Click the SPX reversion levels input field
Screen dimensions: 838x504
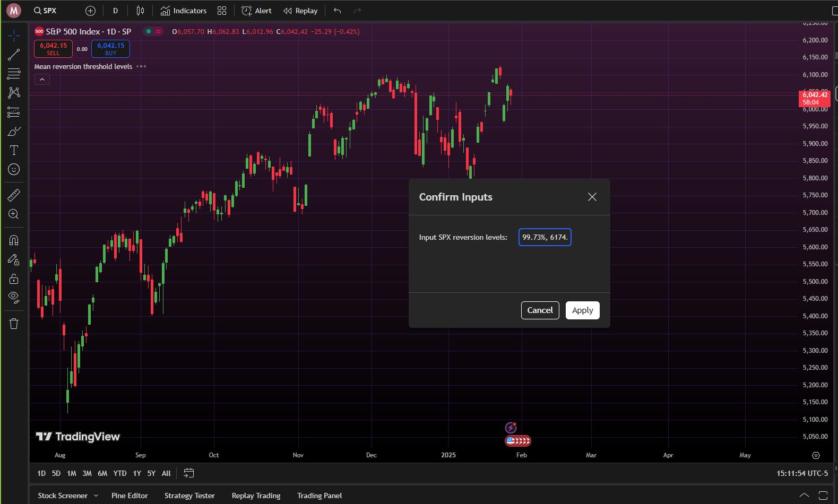pos(545,237)
